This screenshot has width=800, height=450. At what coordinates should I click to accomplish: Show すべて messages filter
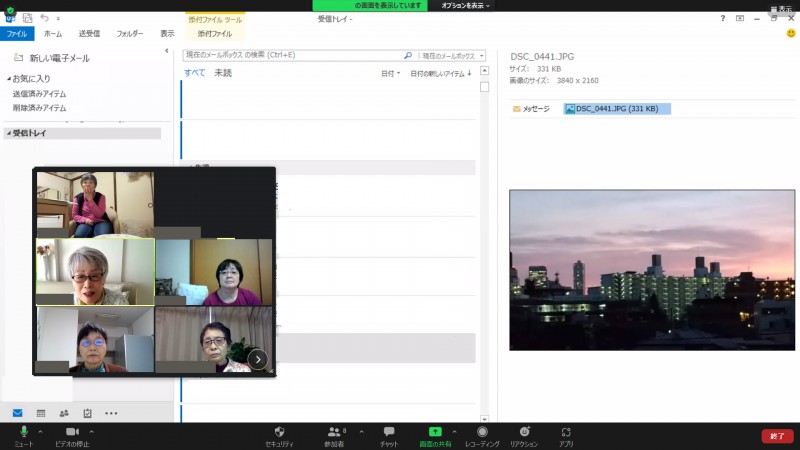coord(194,73)
